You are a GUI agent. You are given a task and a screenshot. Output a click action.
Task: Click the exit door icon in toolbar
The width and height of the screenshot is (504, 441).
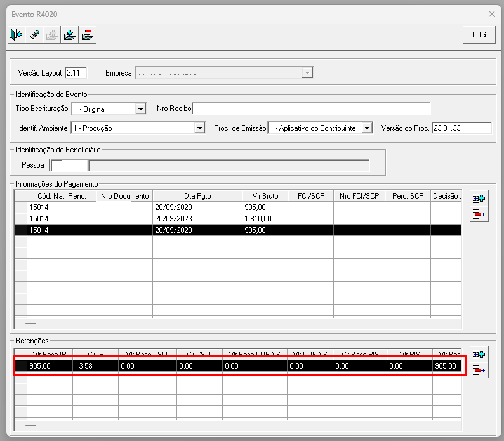point(16,34)
